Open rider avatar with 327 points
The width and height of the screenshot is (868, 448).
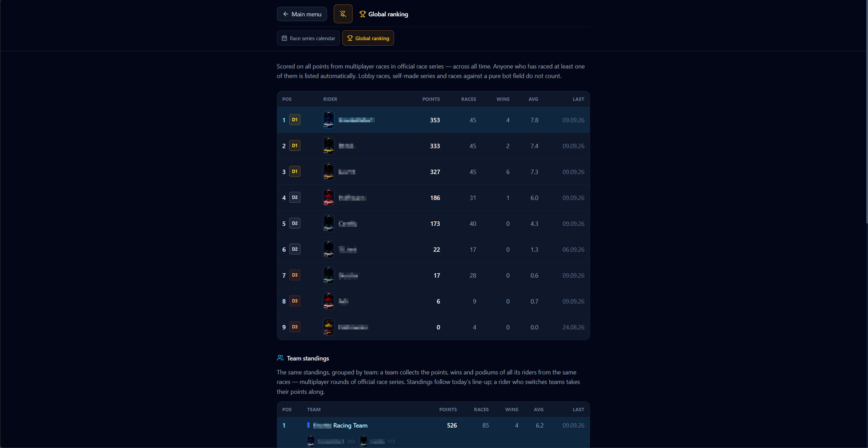[329, 172]
